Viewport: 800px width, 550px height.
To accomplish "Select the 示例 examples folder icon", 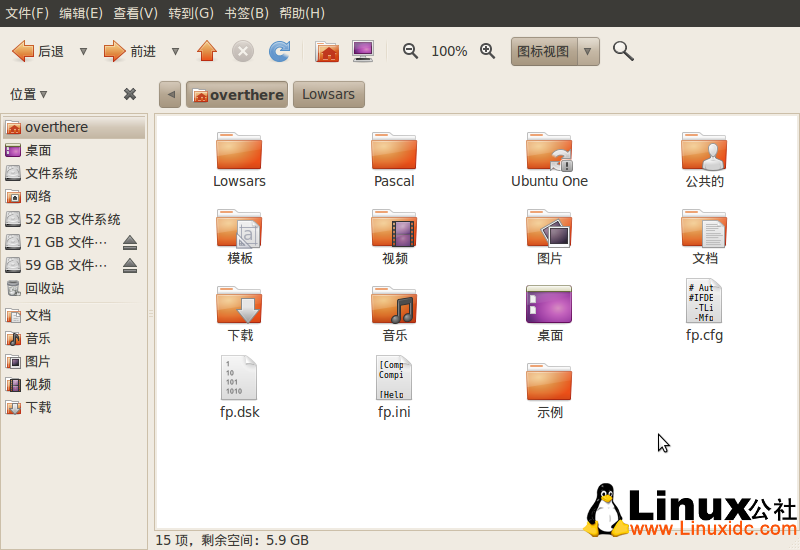I will click(x=549, y=382).
